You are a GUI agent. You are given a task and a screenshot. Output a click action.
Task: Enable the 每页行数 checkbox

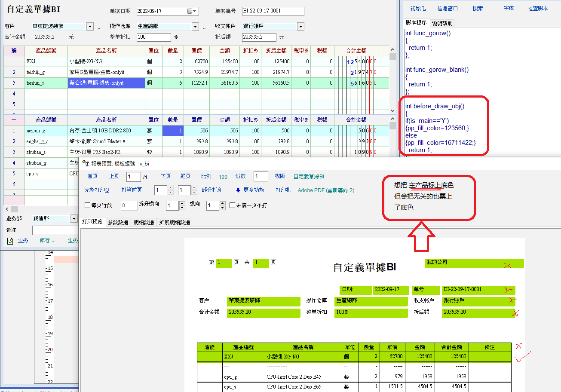[x=88, y=205]
